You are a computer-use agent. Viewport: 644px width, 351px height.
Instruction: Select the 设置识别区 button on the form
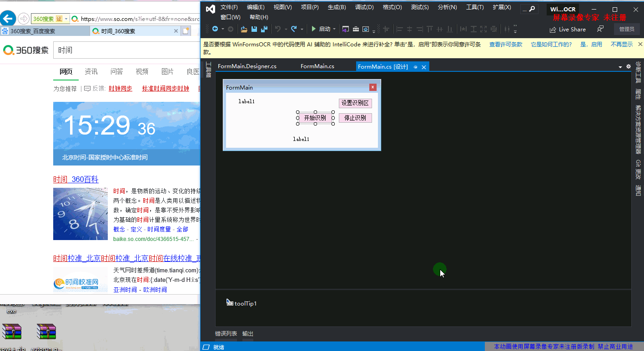355,103
